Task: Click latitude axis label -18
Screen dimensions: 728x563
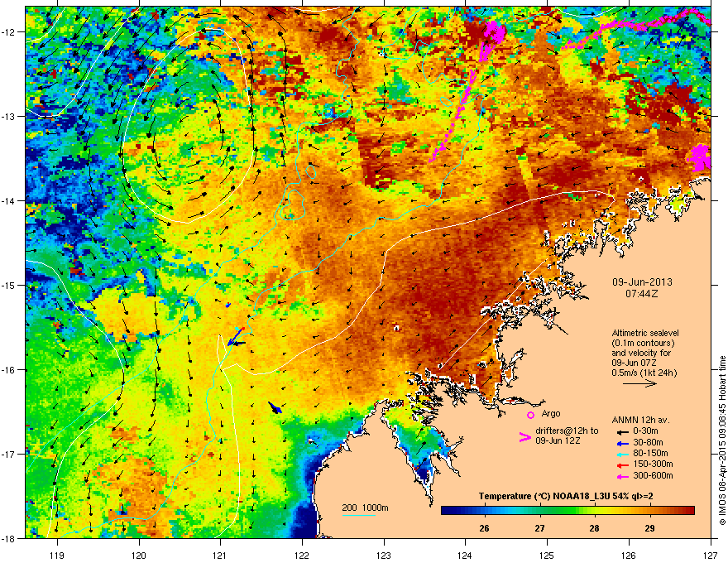Action: (8, 538)
